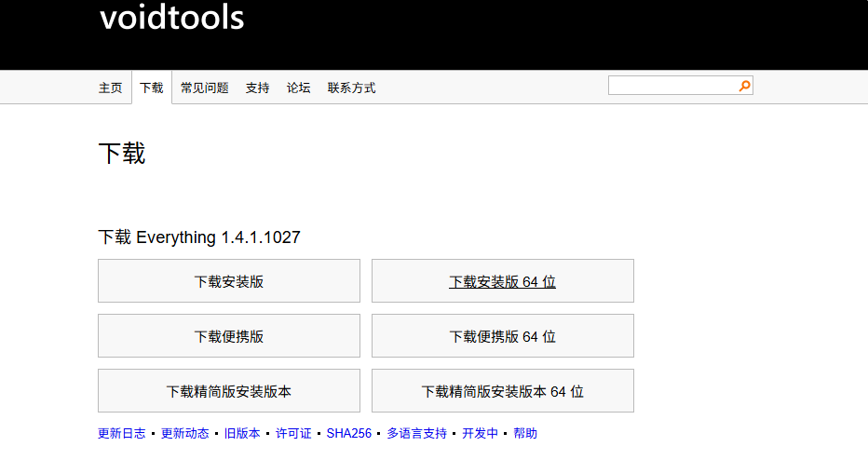Click the 下载便携版 64 位 button
The height and width of the screenshot is (460, 868).
pyautogui.click(x=503, y=336)
